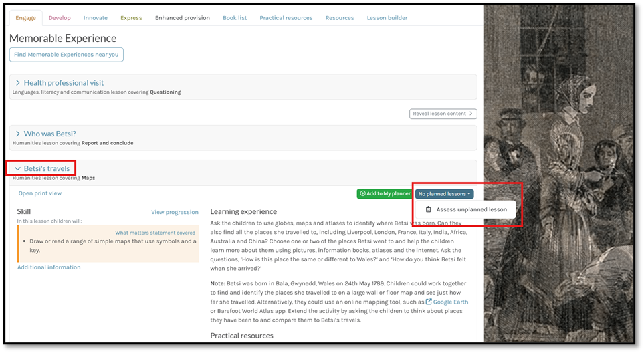
Task: Switch to the Develop tab
Action: pyautogui.click(x=60, y=18)
